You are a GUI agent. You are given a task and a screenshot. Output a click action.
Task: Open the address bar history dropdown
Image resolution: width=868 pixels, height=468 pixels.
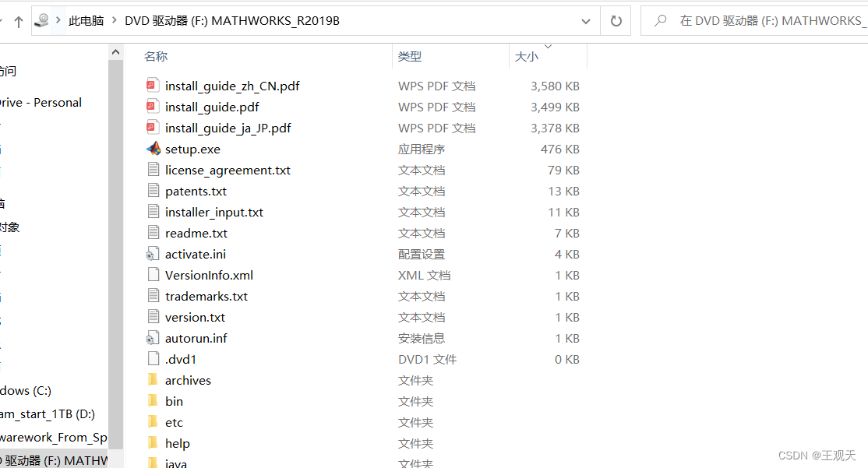coord(586,21)
